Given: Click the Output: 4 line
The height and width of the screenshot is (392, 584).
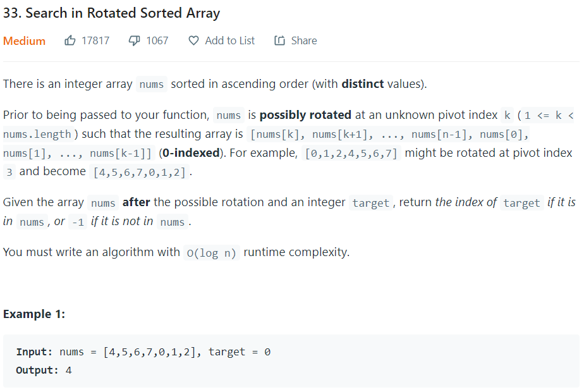Looking at the screenshot, I should click(x=44, y=371).
